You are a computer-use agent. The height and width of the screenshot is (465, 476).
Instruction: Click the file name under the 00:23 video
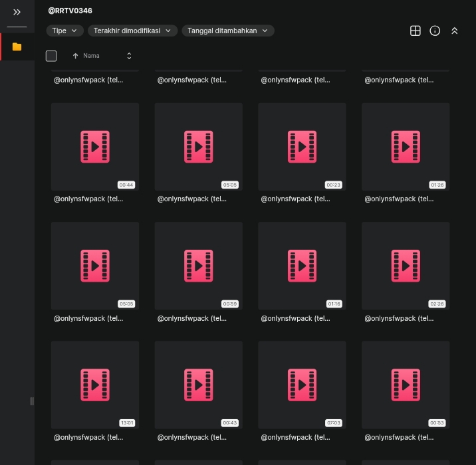tap(295, 199)
